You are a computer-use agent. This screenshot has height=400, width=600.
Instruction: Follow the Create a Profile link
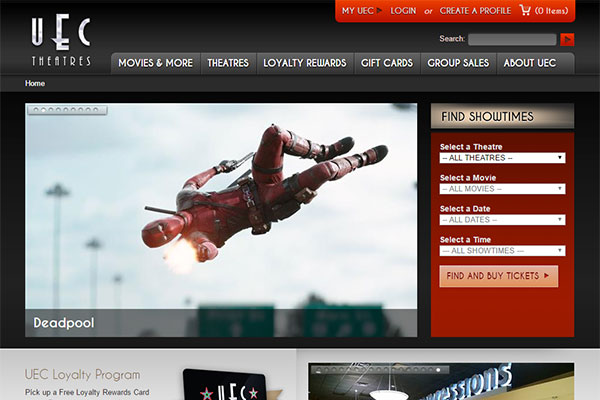(475, 11)
